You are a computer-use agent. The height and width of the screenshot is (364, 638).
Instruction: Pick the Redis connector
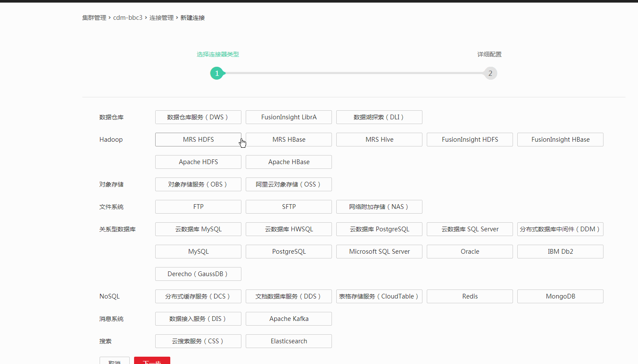470,296
